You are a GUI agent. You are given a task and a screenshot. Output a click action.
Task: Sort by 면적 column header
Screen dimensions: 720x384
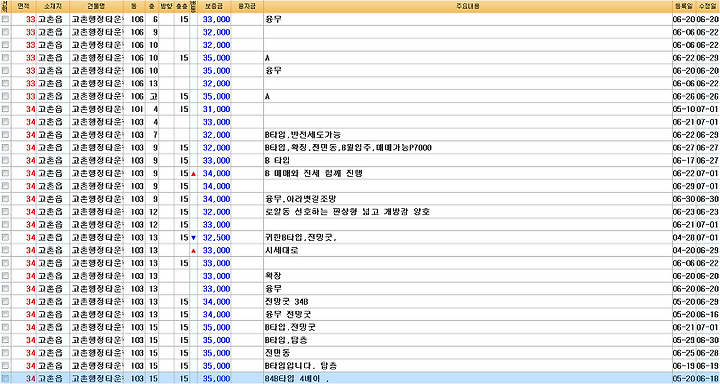pos(23,6)
